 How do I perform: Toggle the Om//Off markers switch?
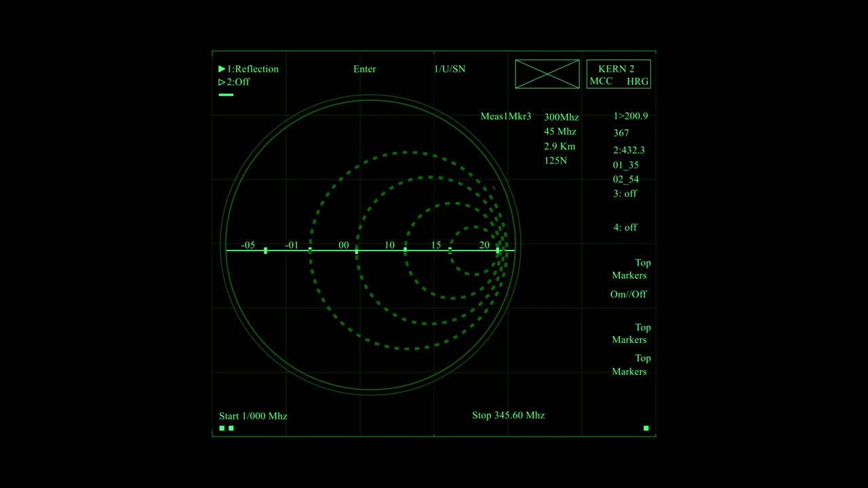pos(628,294)
